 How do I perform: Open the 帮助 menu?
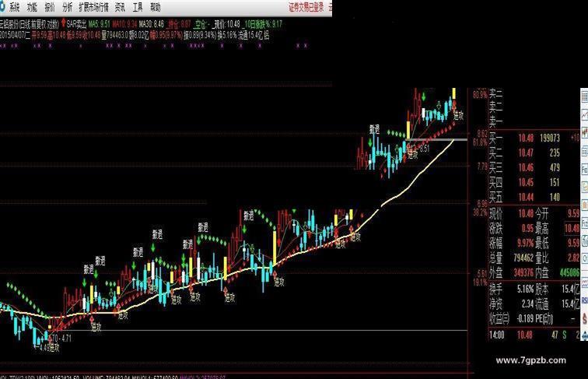pyautogui.click(x=156, y=7)
